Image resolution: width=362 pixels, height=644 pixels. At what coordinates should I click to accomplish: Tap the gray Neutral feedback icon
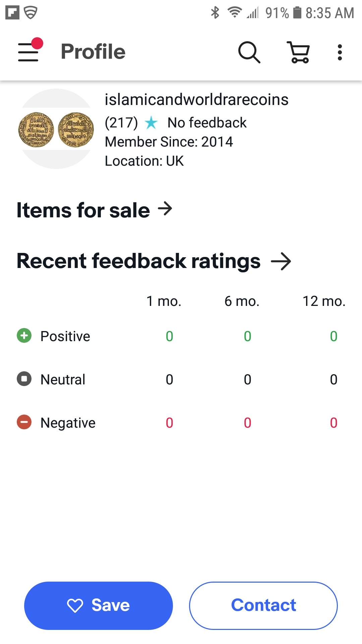(24, 379)
